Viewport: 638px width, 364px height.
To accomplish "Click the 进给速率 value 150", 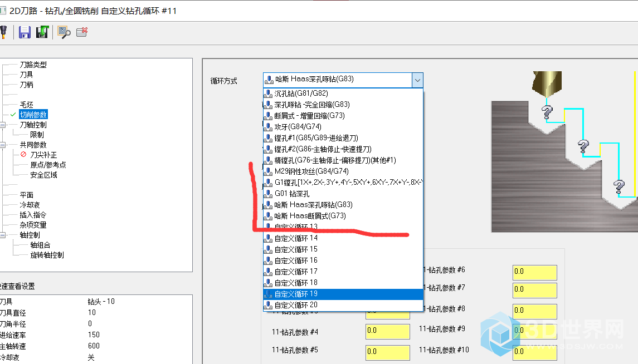I will [x=94, y=335].
